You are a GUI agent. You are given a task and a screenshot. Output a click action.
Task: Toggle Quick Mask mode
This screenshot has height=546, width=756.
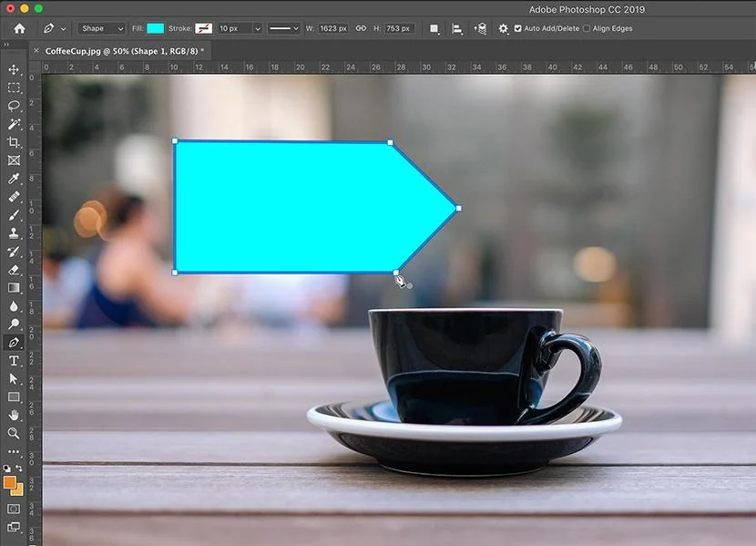pyautogui.click(x=14, y=509)
